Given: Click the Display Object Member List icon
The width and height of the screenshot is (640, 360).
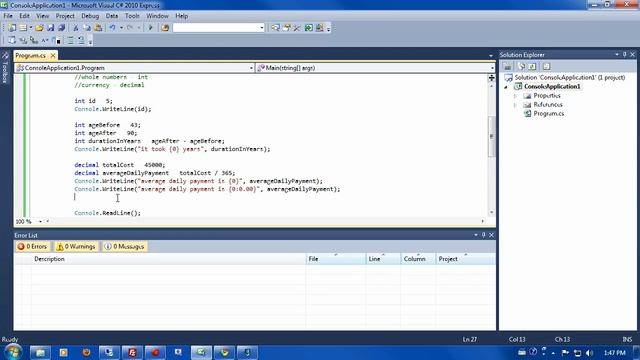Looking at the screenshot, I should [12, 40].
